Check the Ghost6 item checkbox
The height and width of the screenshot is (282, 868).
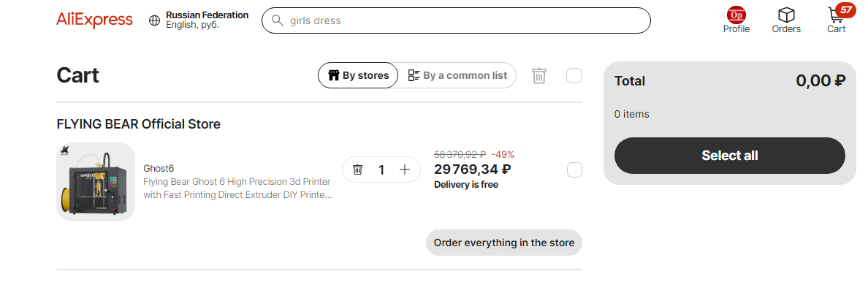(x=574, y=170)
